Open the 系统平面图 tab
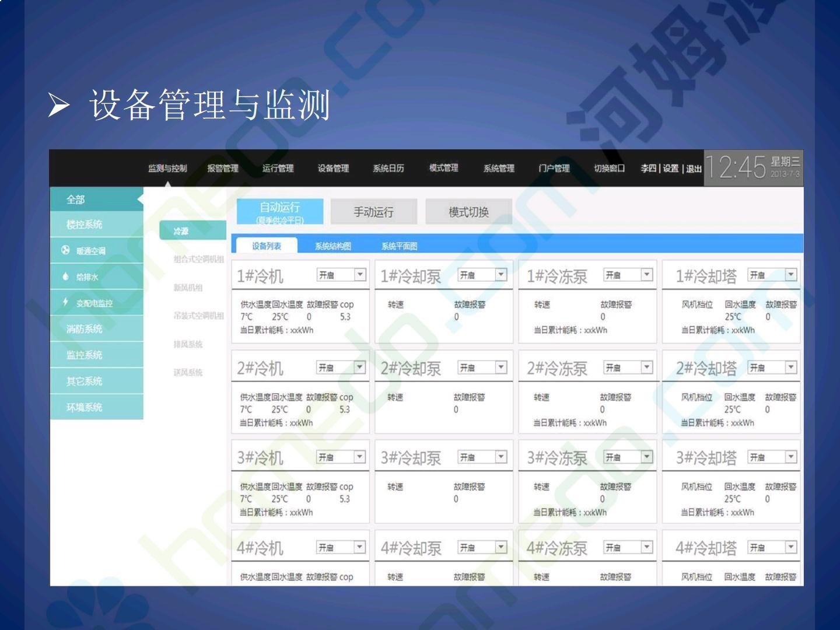The height and width of the screenshot is (630, 840). click(x=399, y=246)
